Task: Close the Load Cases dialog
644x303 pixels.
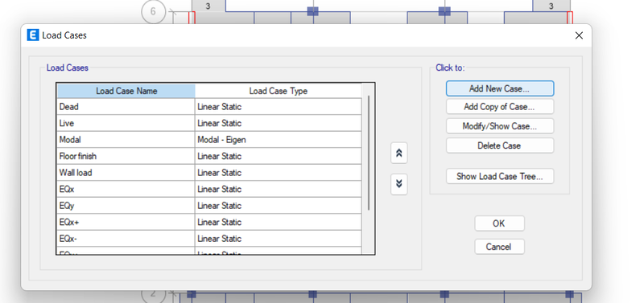Action: coord(579,35)
